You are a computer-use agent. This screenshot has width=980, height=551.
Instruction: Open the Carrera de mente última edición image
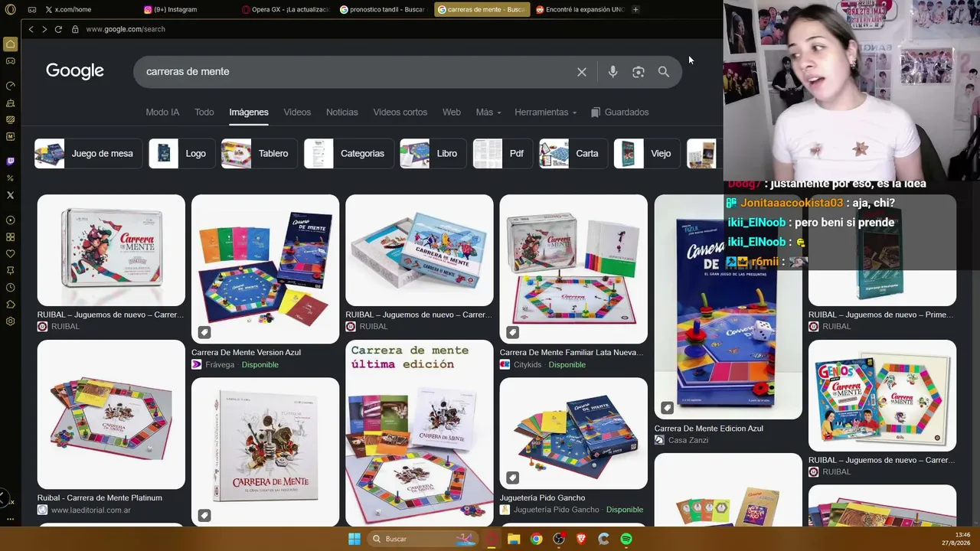pos(420,433)
